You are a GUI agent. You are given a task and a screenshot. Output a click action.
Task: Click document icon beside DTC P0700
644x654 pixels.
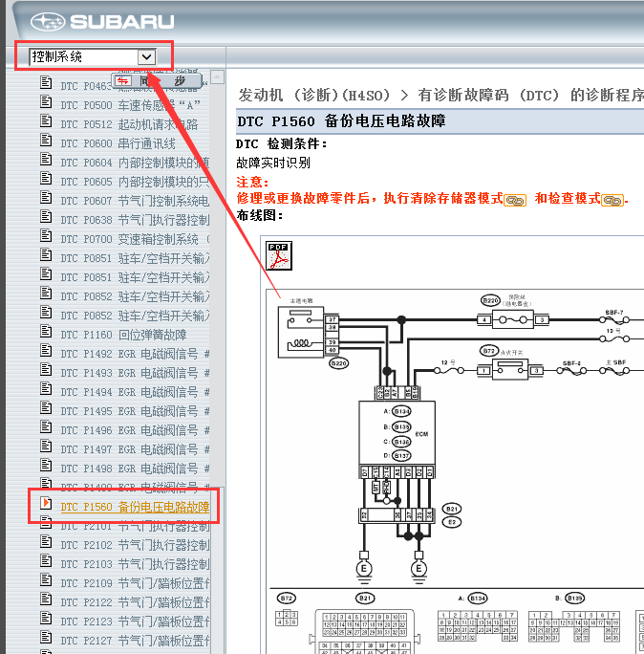tap(46, 235)
